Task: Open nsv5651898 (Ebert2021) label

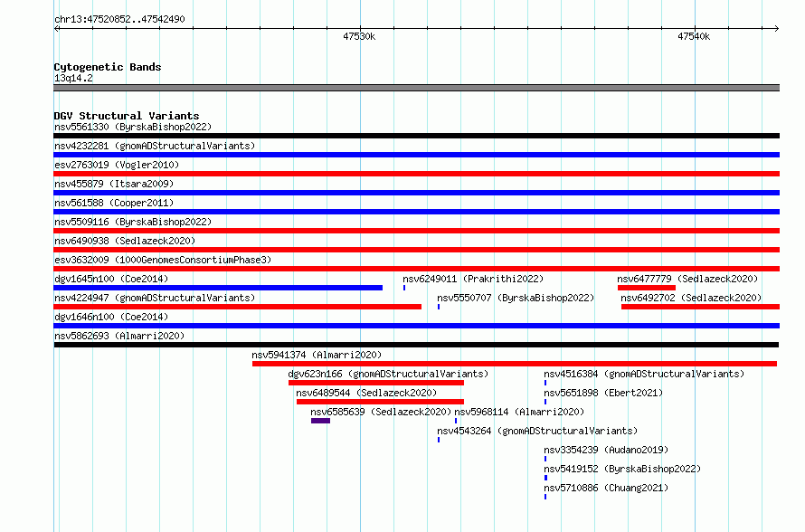Action: pos(604,393)
